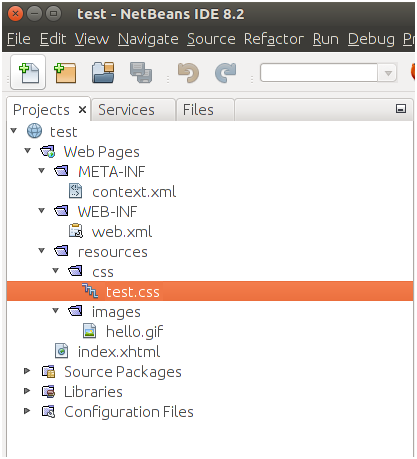Open the Refactor menu
Screen dimensions: 417x459
(x=274, y=39)
